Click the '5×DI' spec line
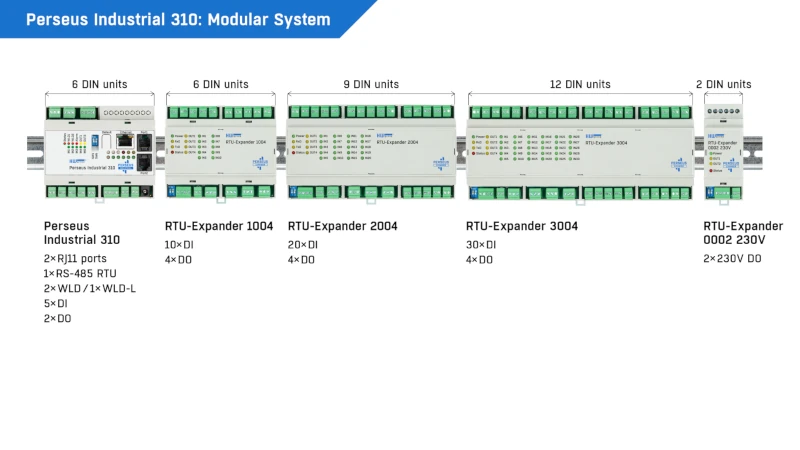The height and width of the screenshot is (450, 800). tap(56, 304)
